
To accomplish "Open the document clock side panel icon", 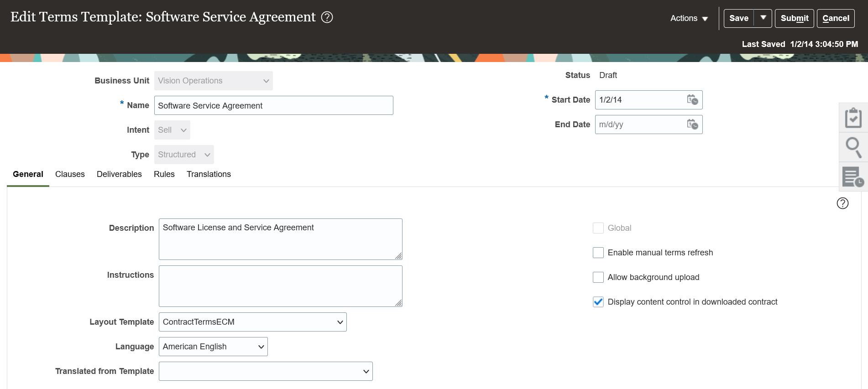I will click(853, 176).
